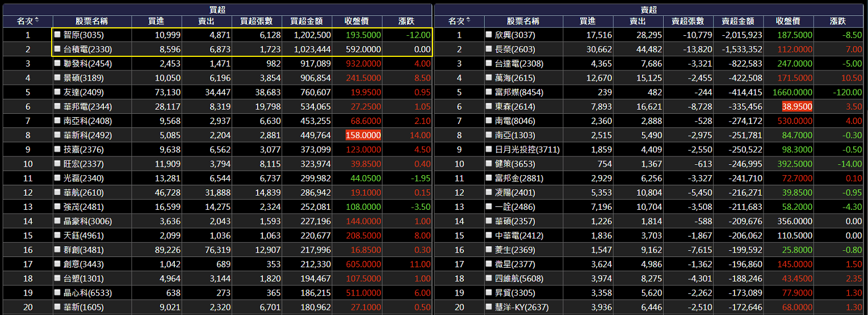
Task: Click the buy volume 89,226
Action: [167, 250]
